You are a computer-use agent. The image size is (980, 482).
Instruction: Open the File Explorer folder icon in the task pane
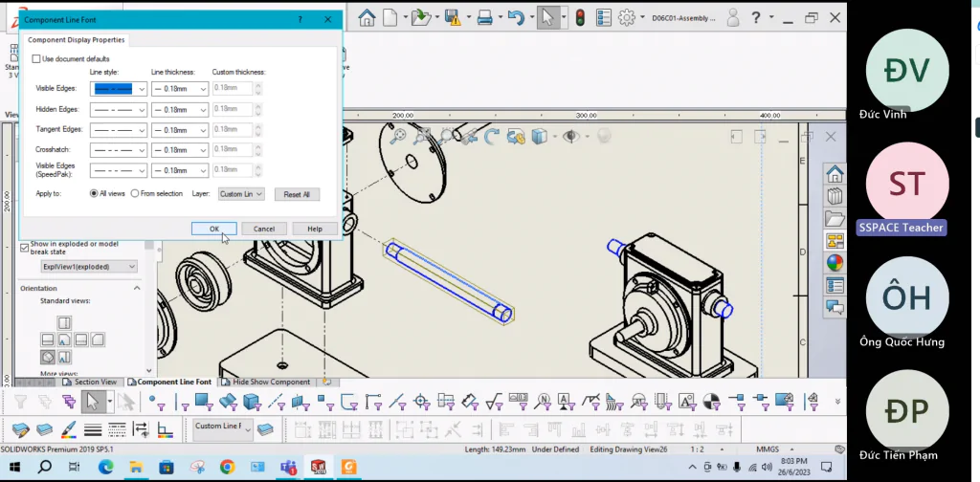pyautogui.click(x=835, y=218)
